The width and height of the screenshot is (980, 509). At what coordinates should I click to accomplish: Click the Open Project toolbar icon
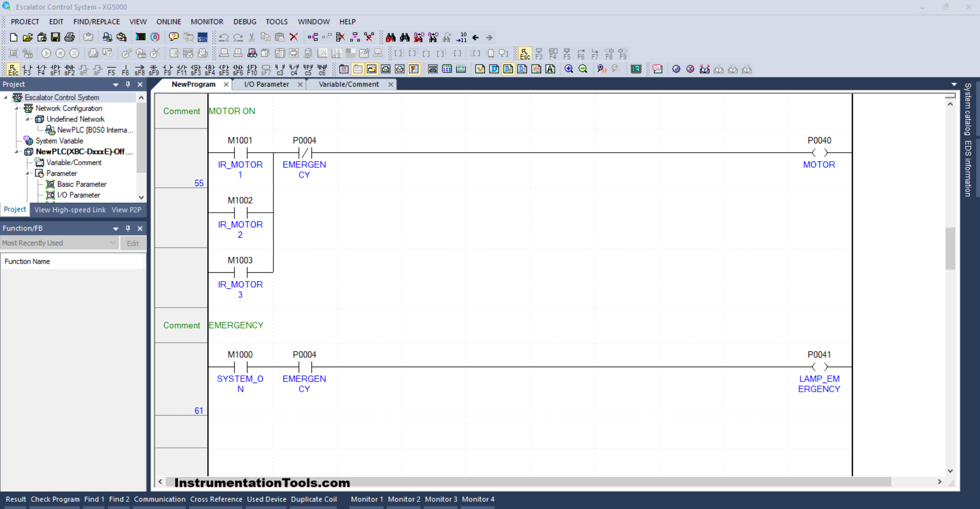pos(28,37)
